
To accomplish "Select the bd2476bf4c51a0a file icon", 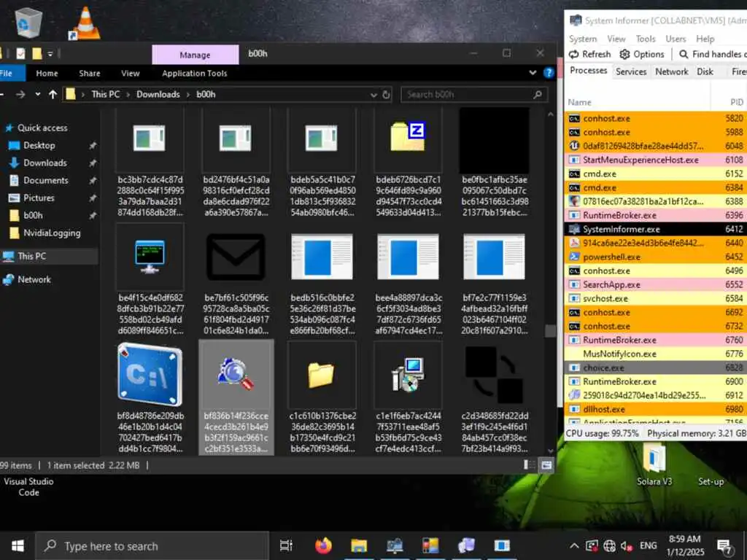I will (x=236, y=139).
